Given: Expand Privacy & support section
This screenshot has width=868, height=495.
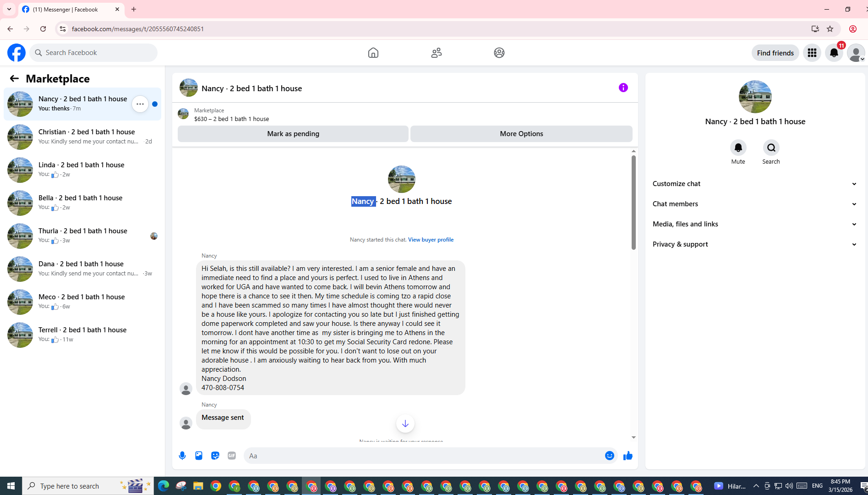Looking at the screenshot, I should [755, 244].
